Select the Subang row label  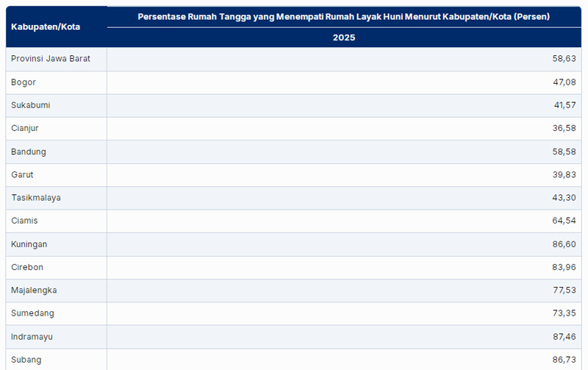[26, 360]
